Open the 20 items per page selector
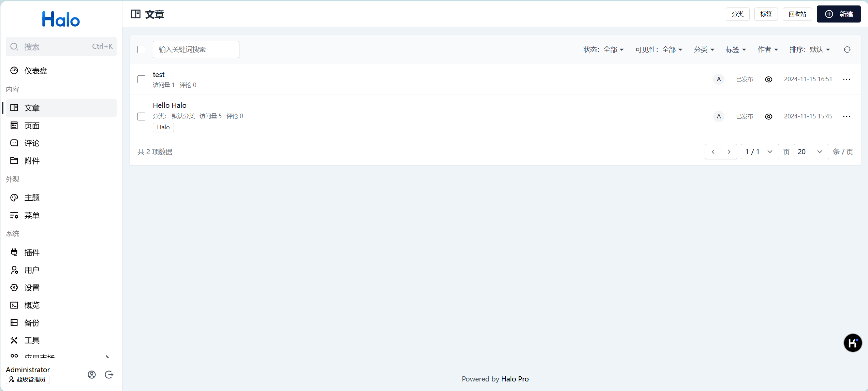Image resolution: width=868 pixels, height=391 pixels. 811,152
